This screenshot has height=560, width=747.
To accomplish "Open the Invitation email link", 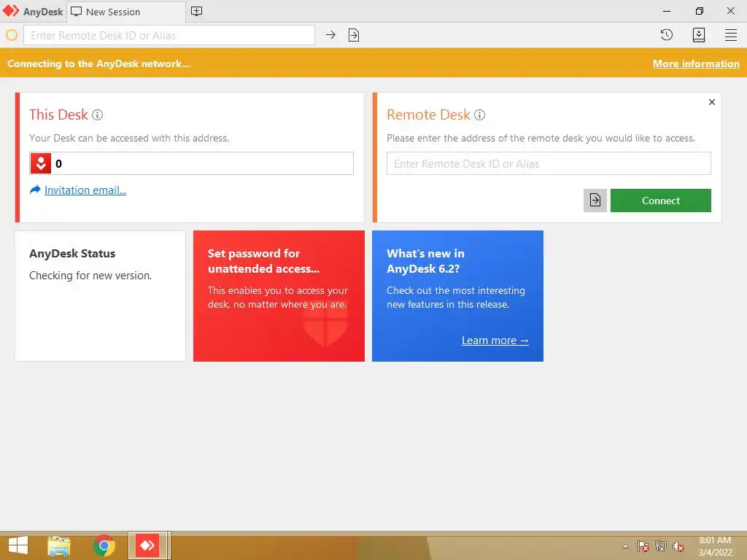I will (85, 190).
